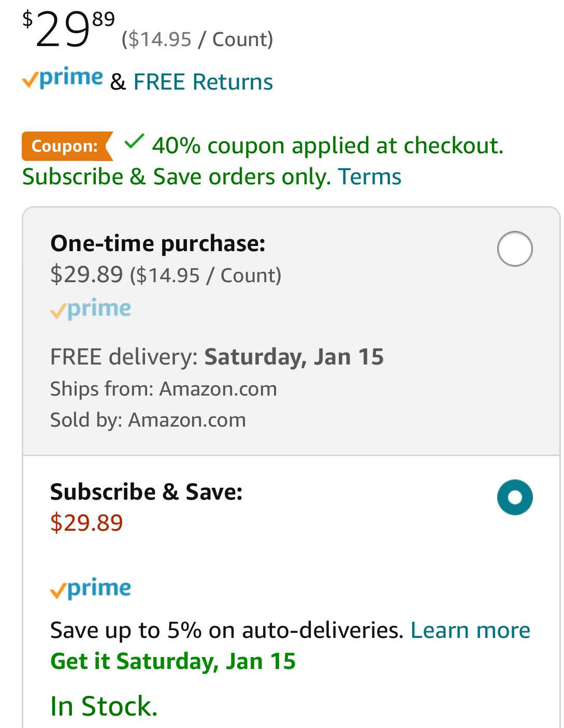
Task: Click the large $29.89 price at top
Action: point(68,30)
